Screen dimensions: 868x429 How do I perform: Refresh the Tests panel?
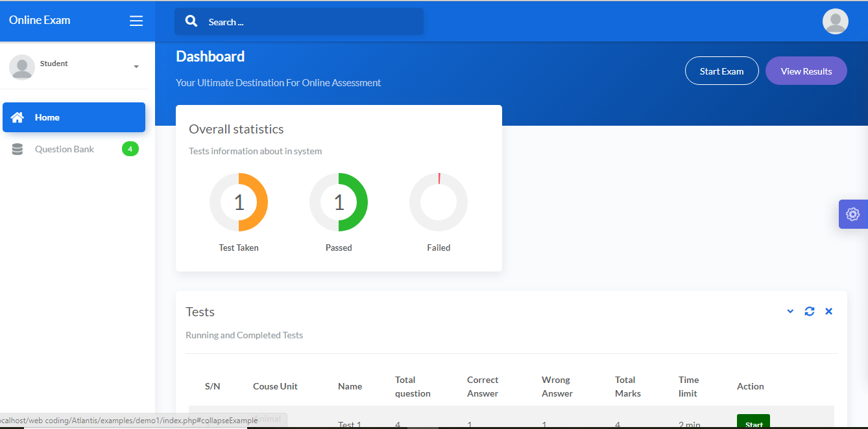pyautogui.click(x=809, y=311)
